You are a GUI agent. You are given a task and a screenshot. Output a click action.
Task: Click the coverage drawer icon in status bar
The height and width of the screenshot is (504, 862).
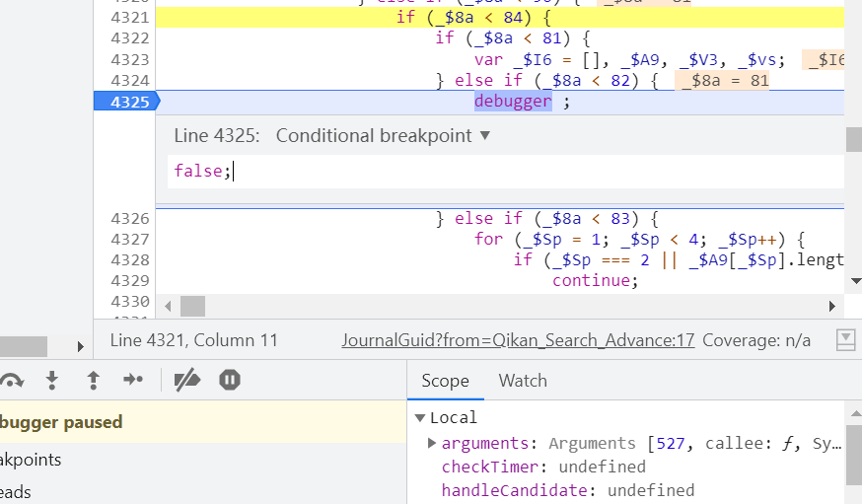pos(845,340)
